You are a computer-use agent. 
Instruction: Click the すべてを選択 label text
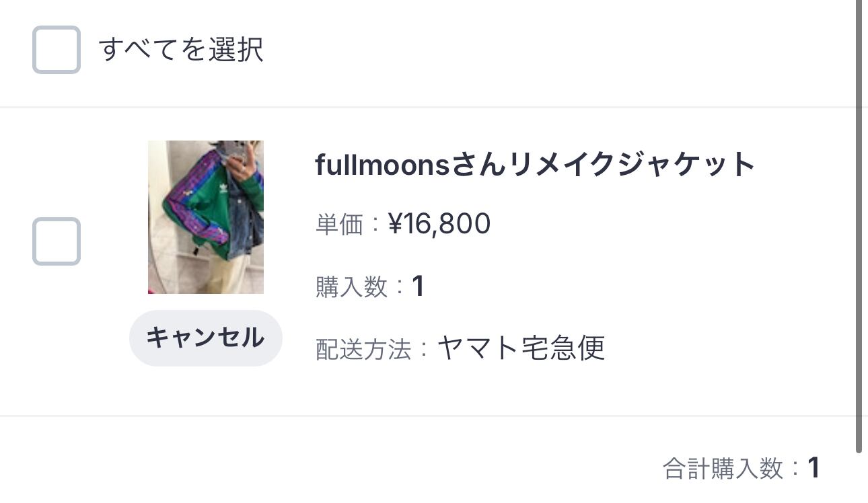(181, 50)
